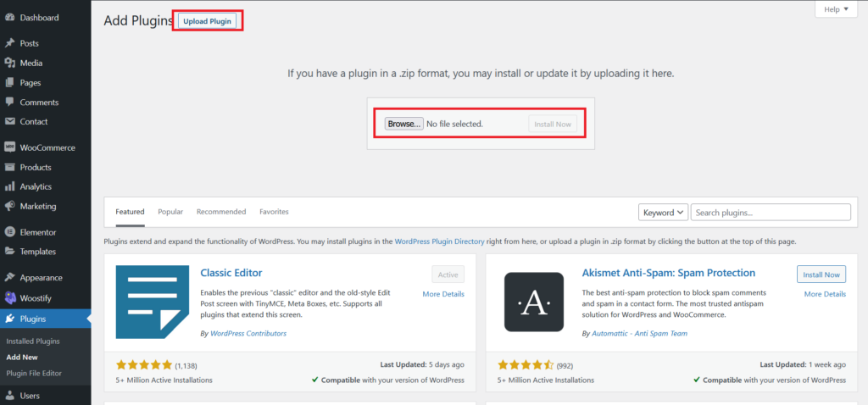This screenshot has width=868, height=405.
Task: Click the Plugins plug icon
Action: click(9, 319)
